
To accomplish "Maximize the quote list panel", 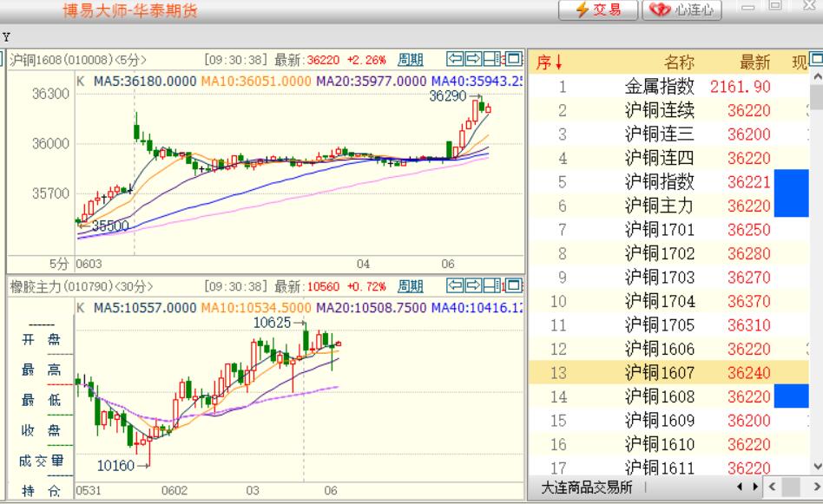I will tap(816, 59).
